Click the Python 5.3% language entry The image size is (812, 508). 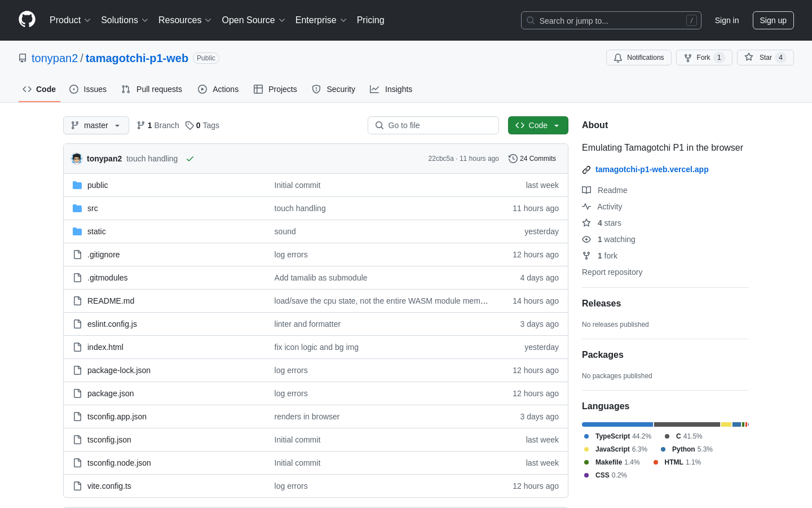[x=687, y=449]
